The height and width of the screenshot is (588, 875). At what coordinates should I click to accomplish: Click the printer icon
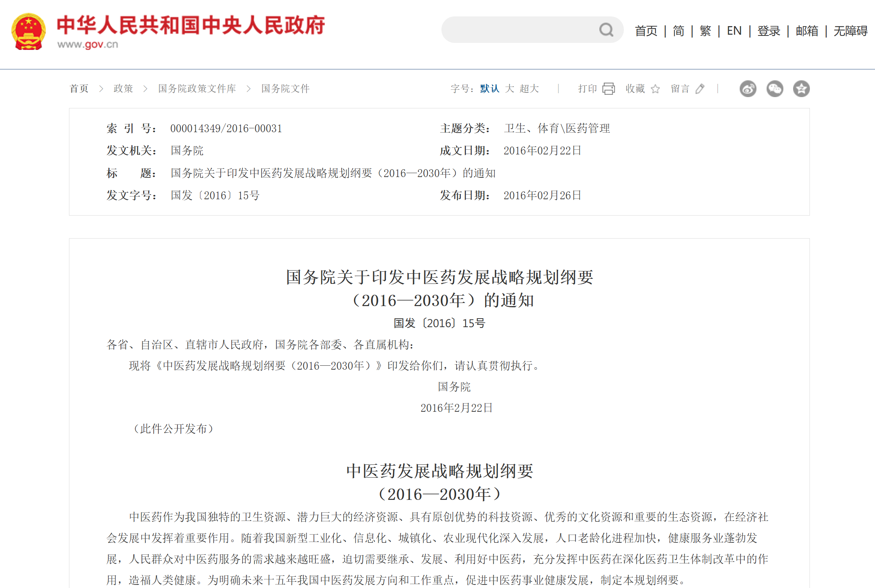click(x=609, y=89)
